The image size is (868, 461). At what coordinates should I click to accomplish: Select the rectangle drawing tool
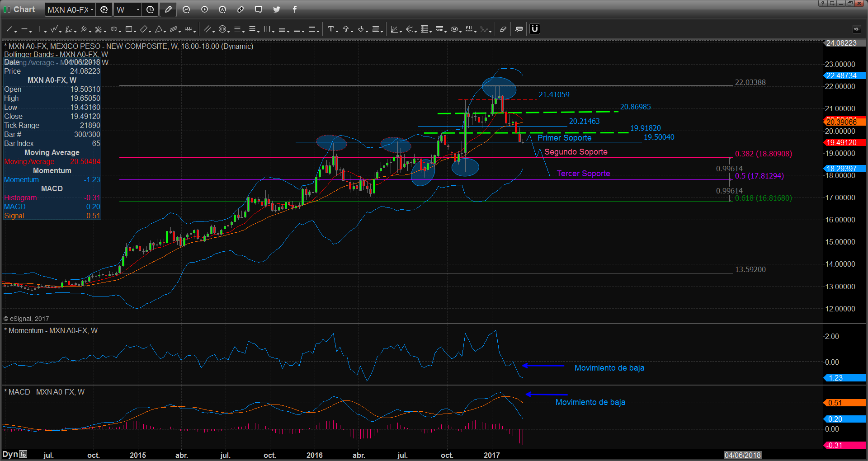click(128, 29)
